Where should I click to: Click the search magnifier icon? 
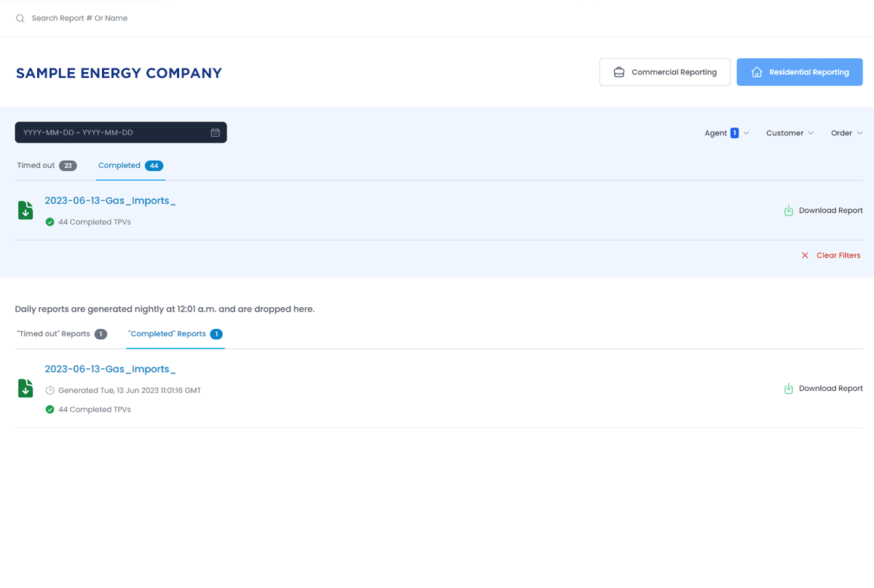[x=20, y=18]
